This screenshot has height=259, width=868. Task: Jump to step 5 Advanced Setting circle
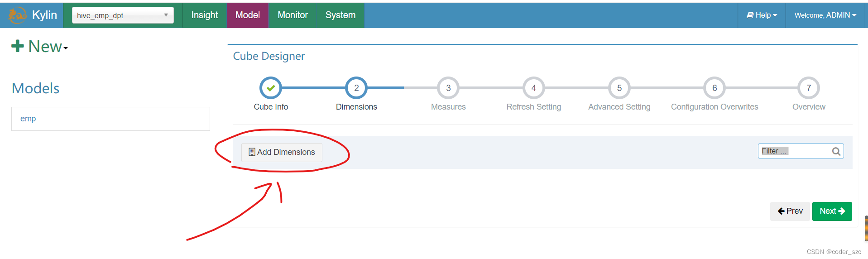point(619,88)
